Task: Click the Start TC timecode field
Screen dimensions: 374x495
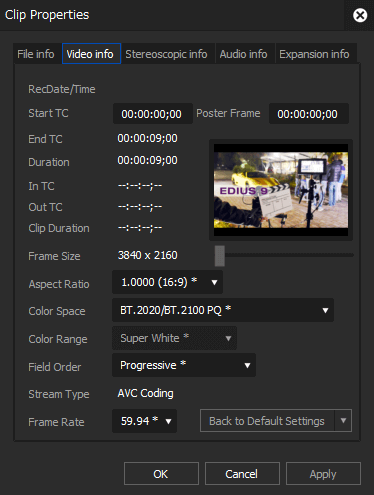Action: click(x=153, y=114)
